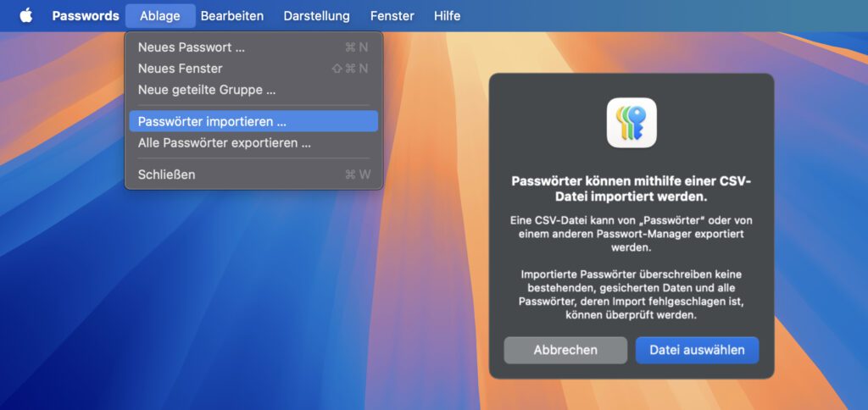Open the Fenster menu

point(392,16)
